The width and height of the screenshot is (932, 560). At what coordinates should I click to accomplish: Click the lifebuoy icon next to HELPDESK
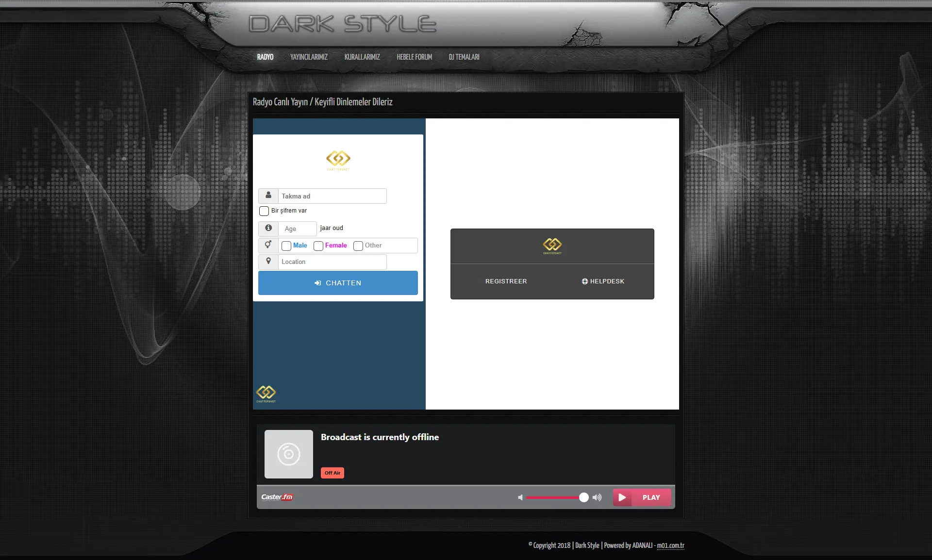click(x=585, y=281)
